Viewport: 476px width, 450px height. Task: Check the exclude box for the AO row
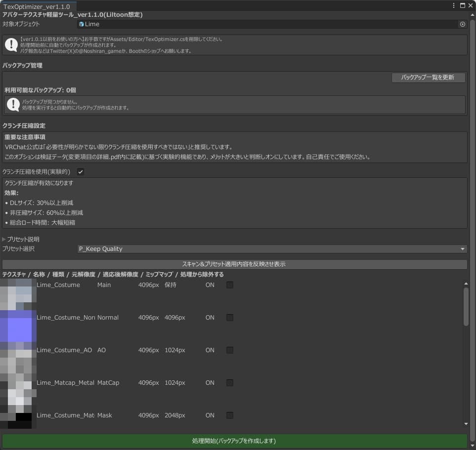[x=230, y=350]
